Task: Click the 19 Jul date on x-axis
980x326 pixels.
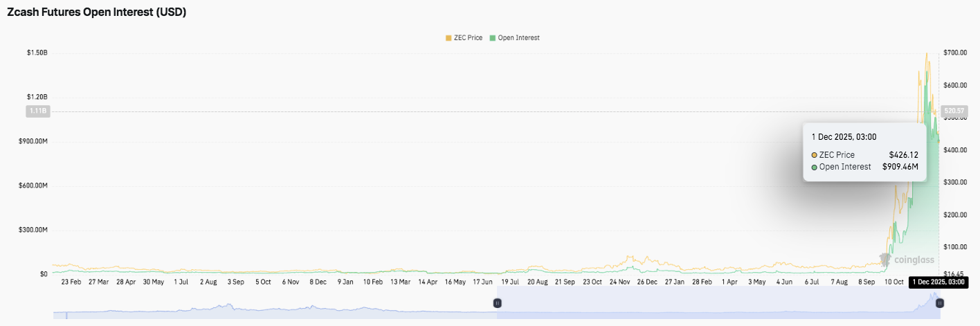Action: [509, 282]
